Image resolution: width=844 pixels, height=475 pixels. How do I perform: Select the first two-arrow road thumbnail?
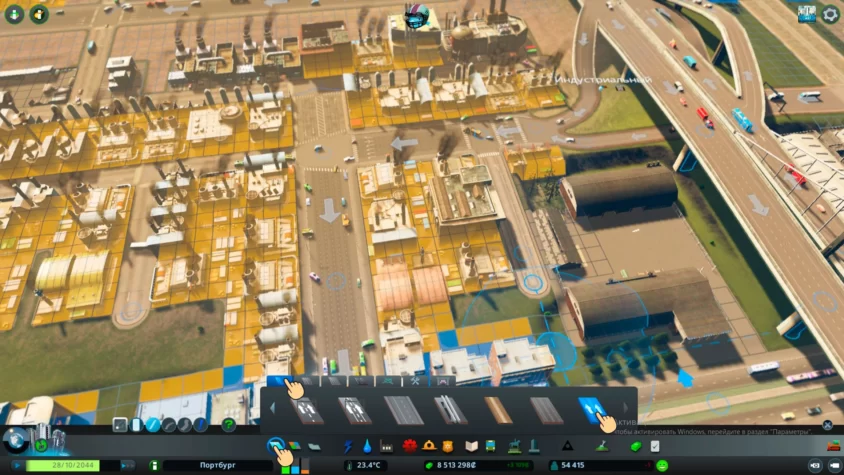point(307,411)
